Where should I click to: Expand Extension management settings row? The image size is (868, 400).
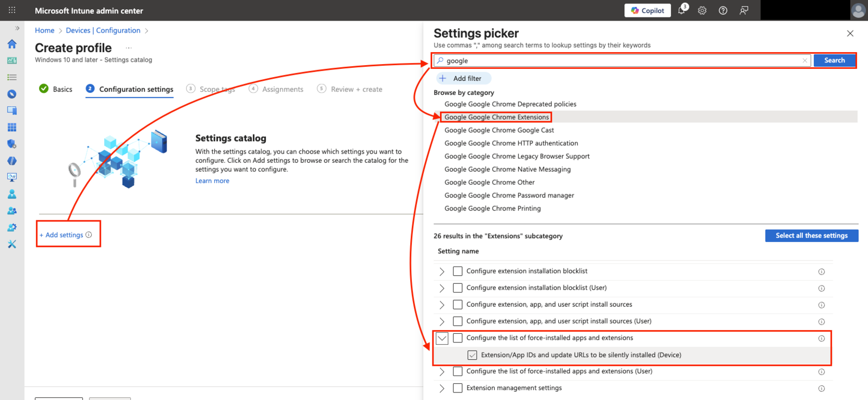(x=442, y=388)
